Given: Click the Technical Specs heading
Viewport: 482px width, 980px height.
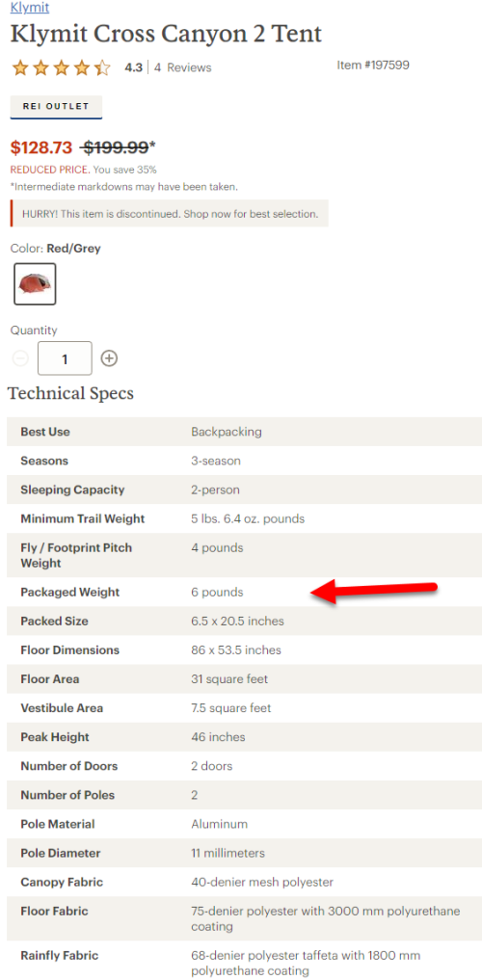Looking at the screenshot, I should pyautogui.click(x=70, y=394).
